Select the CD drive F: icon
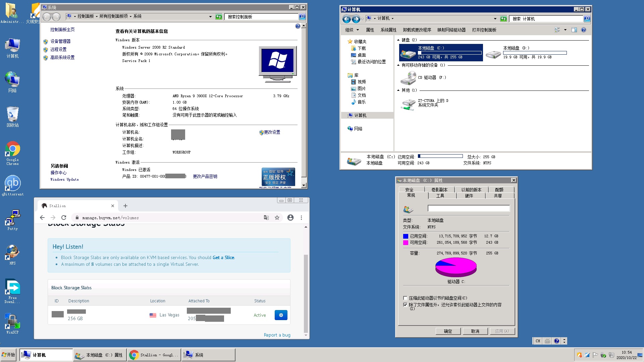Viewport: 644px width, 362px height. tap(408, 78)
